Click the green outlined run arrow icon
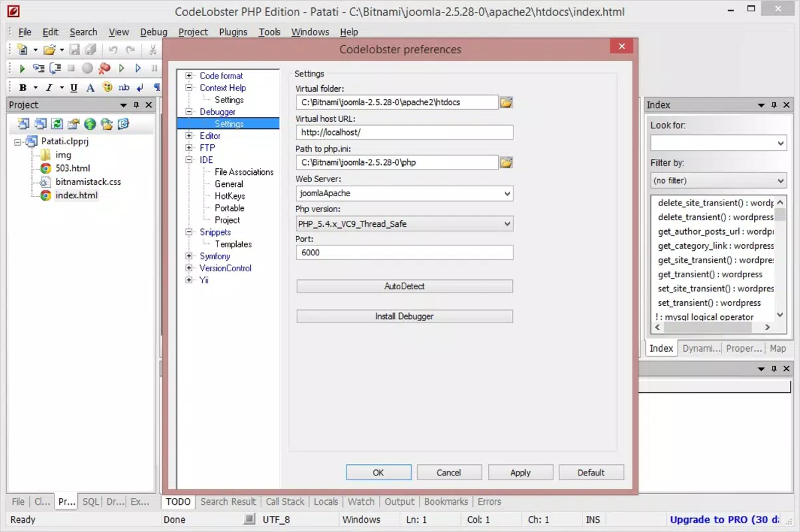This screenshot has width=800, height=532. 122,68
